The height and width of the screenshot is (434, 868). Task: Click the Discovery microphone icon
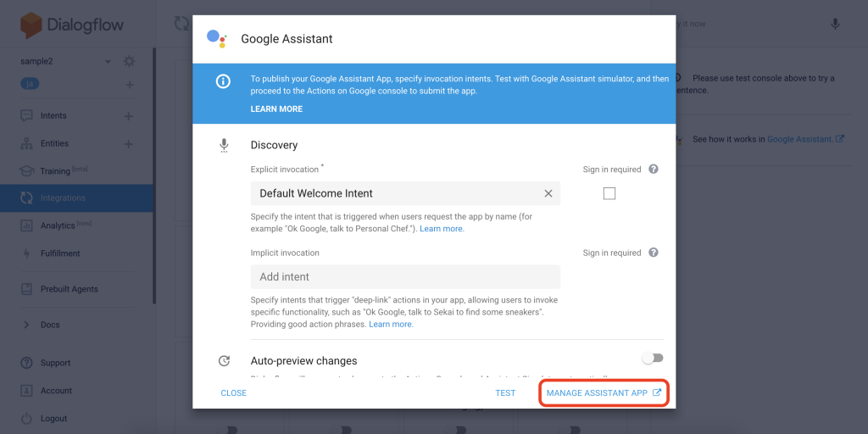click(224, 146)
